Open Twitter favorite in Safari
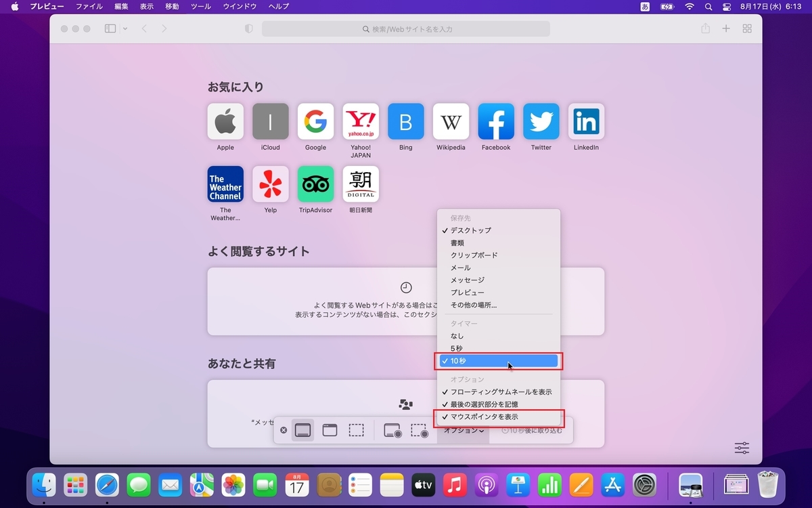The width and height of the screenshot is (812, 508). [541, 121]
